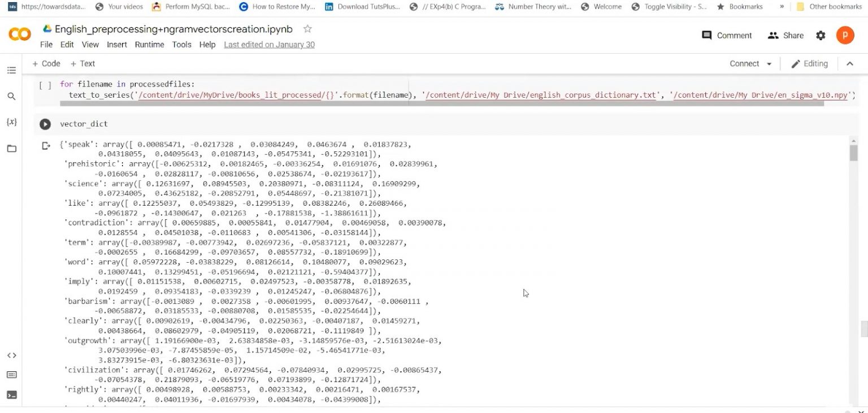Open the table of contents sidebar
The height and width of the screenshot is (413, 868).
pyautogui.click(x=11, y=70)
